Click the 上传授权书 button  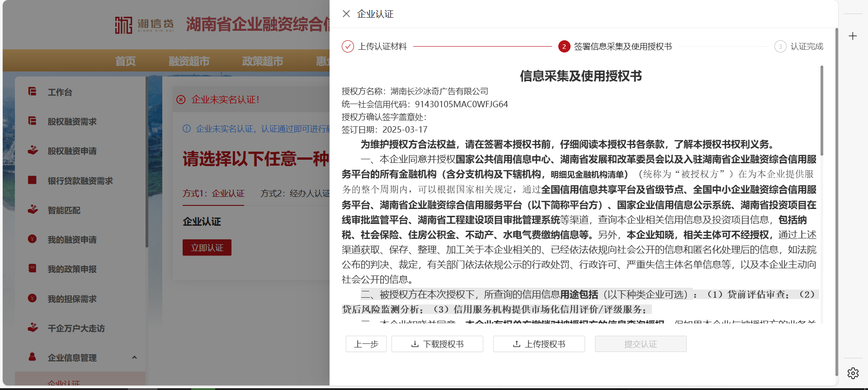[x=539, y=344]
